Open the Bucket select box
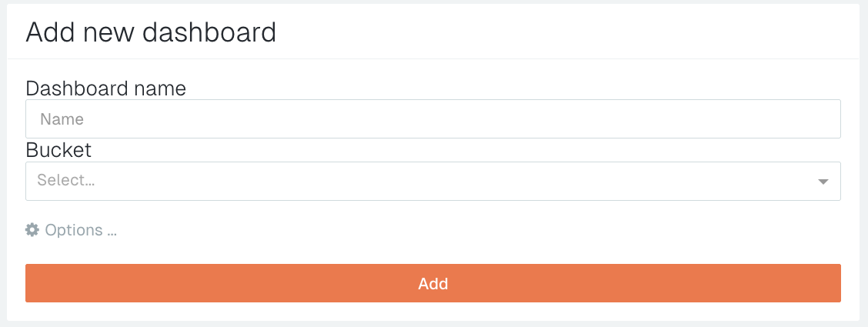The width and height of the screenshot is (868, 327). pos(432,181)
